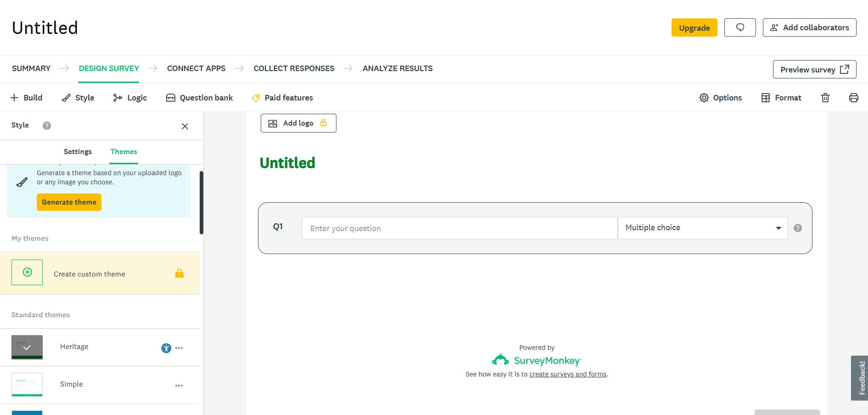
Task: Open the Build panel
Action: [x=26, y=98]
